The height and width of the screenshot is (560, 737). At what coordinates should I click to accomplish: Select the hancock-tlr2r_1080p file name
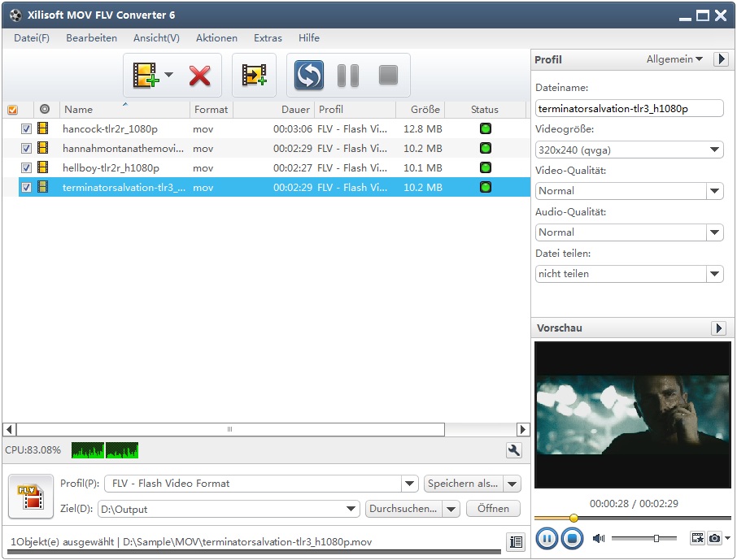110,128
